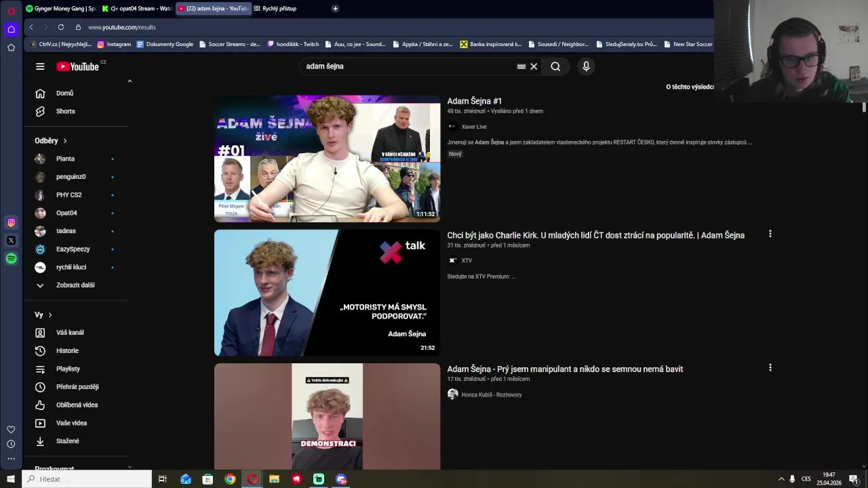
Task: Open the XTV channel avatar
Action: coord(452,260)
